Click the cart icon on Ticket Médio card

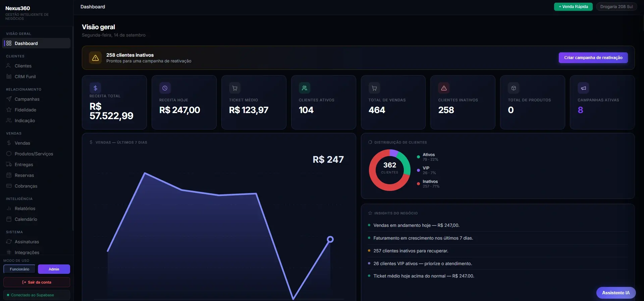click(x=235, y=88)
